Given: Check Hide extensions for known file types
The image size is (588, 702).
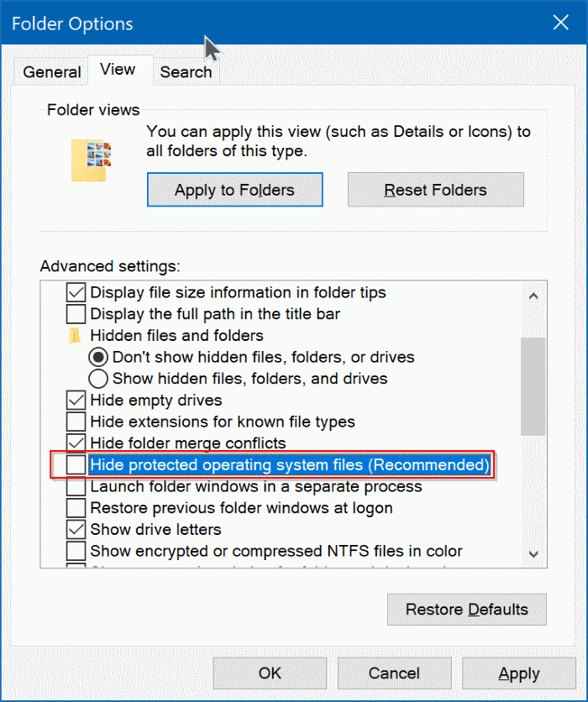Looking at the screenshot, I should coord(76,422).
